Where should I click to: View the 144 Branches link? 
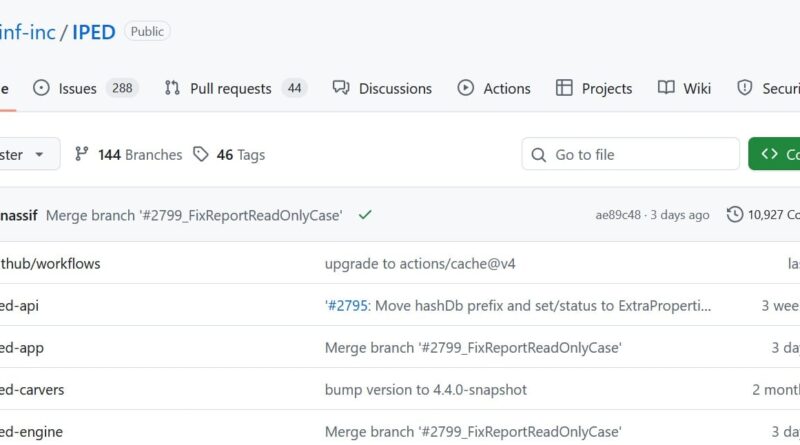(x=139, y=155)
